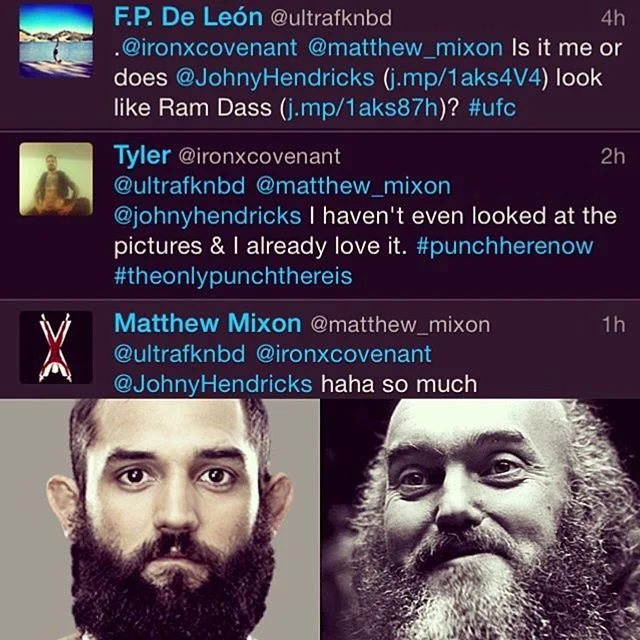Open the Matthew Mixon display name
This screenshot has width=640, height=640.
click(x=207, y=323)
